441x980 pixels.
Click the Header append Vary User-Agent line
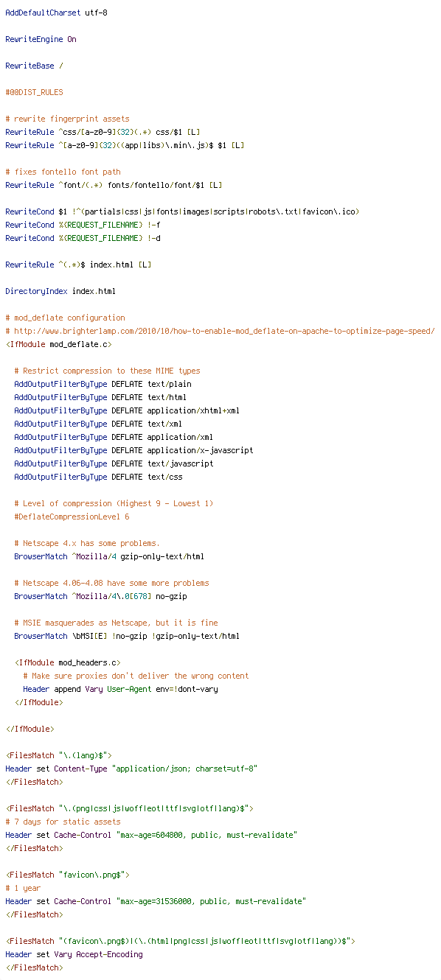[x=120, y=689]
